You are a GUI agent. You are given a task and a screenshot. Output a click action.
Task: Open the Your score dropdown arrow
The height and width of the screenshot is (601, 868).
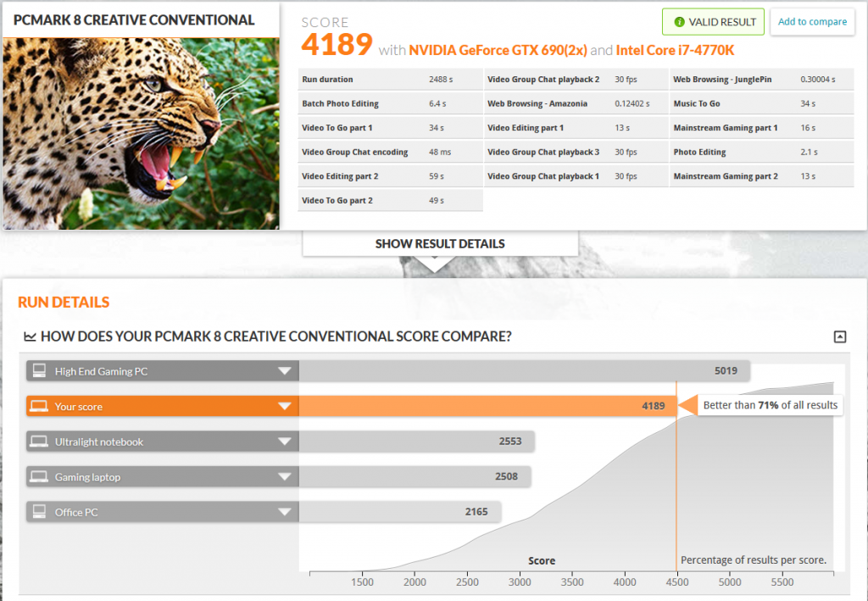pos(284,407)
